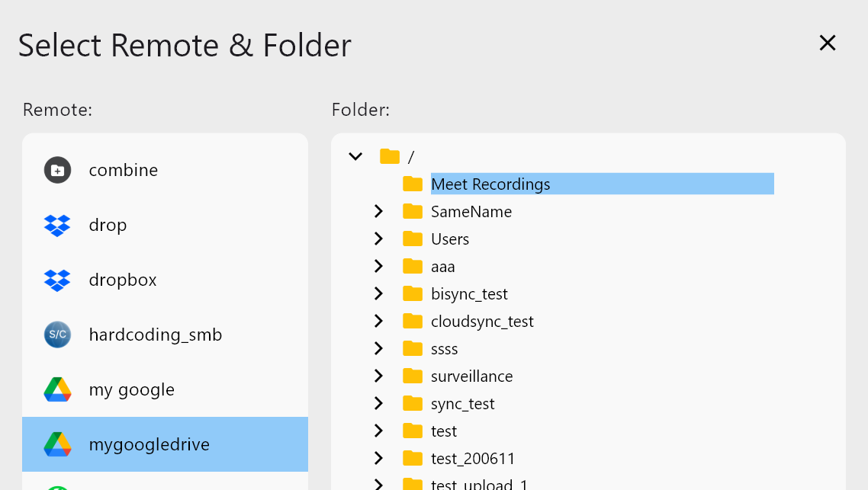Select the Meet Recordings folder

(x=490, y=184)
